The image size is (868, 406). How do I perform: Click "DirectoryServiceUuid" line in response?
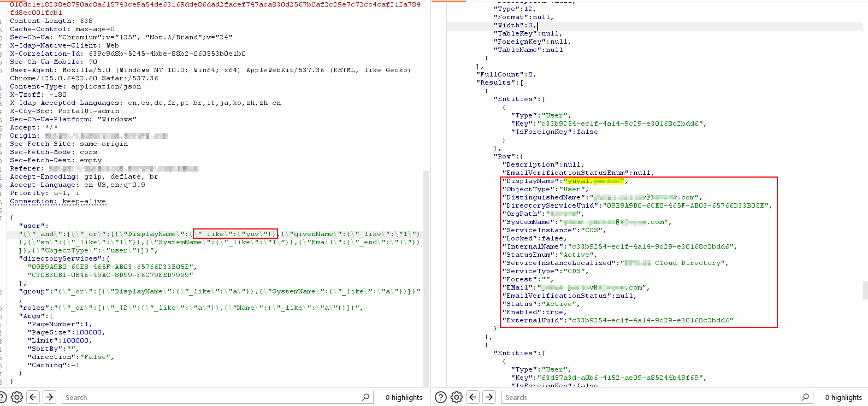tap(637, 205)
